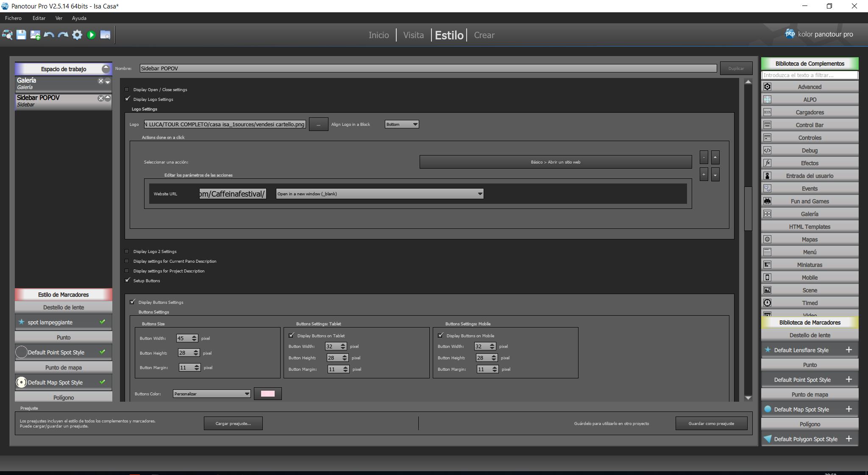Click the pink buttons color swatch
Viewport: 868px width, 475px height.
click(267, 394)
